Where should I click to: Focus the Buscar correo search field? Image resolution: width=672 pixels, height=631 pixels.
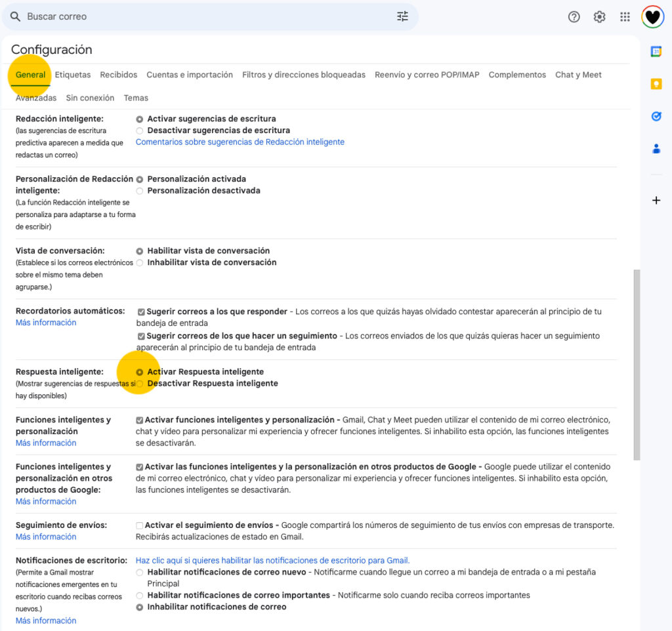coord(210,16)
